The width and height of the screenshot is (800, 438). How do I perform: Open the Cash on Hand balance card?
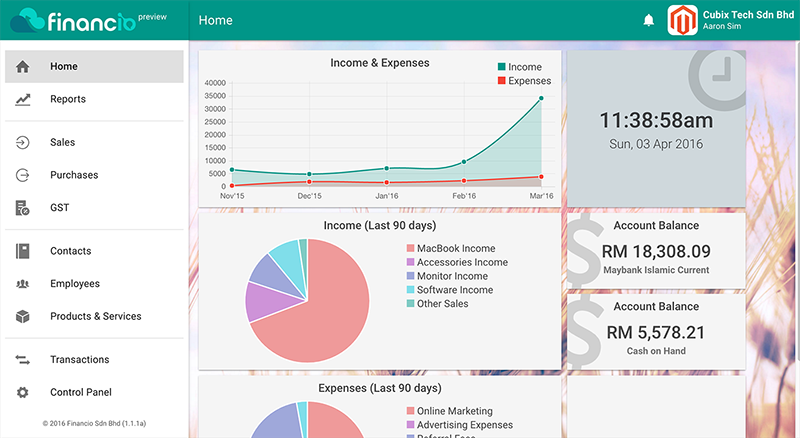point(656,332)
